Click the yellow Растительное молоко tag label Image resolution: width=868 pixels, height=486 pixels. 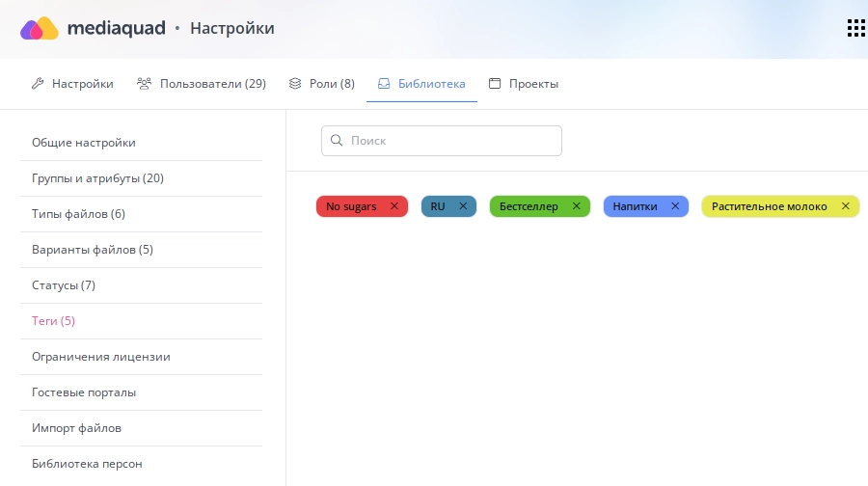pos(770,206)
